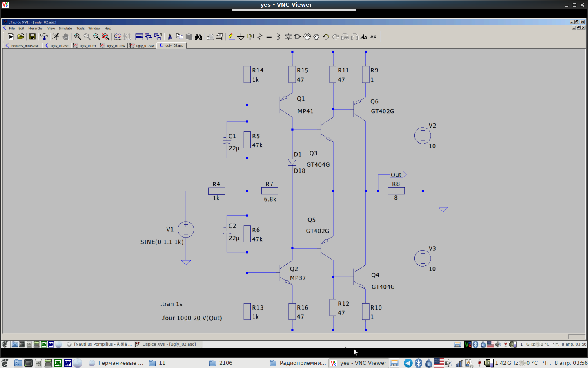Select the Move open-hand tool
Image resolution: width=588 pixels, height=368 pixels.
click(307, 37)
